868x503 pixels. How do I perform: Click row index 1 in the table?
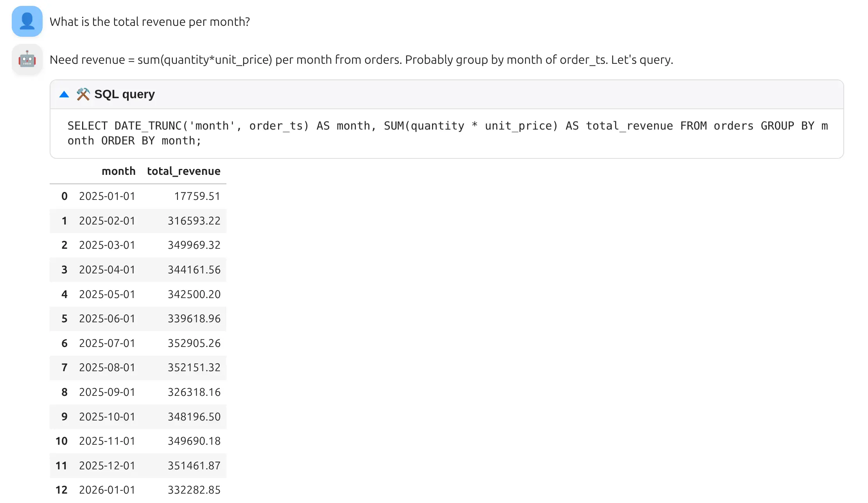[65, 221]
